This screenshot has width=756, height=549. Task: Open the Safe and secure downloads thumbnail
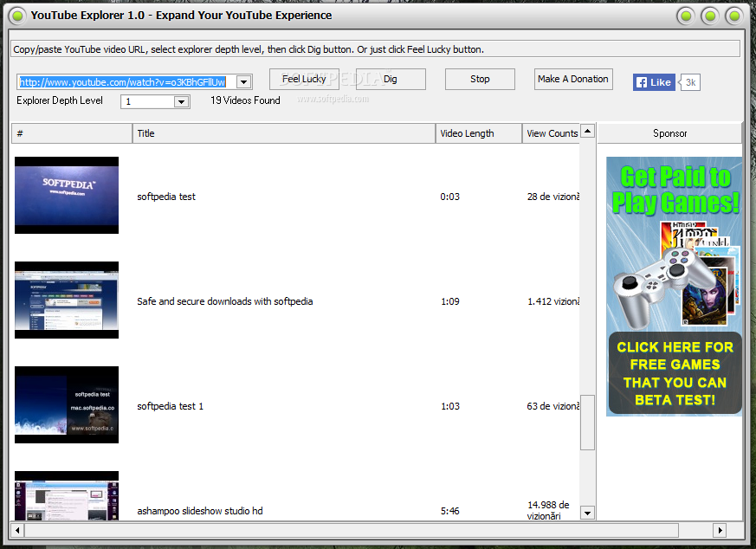67,300
